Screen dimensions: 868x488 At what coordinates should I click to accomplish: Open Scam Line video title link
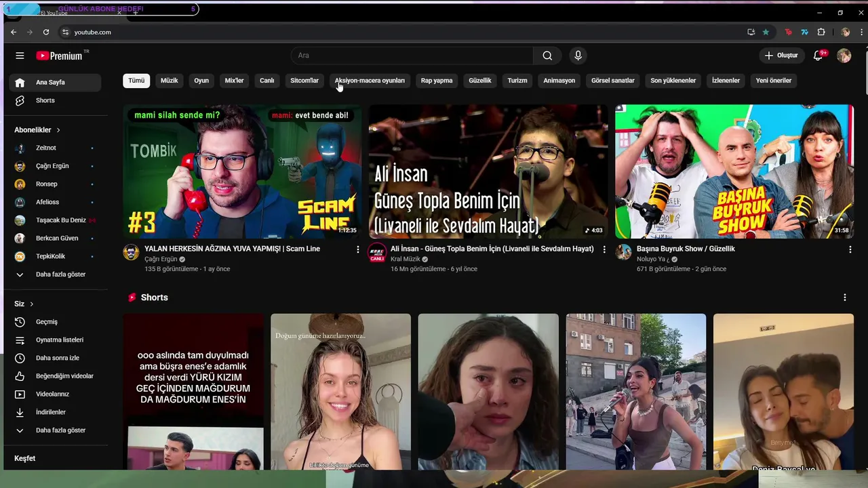232,249
